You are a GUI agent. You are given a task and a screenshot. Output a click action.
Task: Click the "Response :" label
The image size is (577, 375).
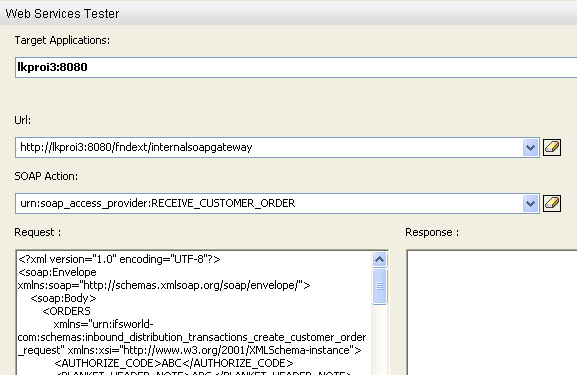click(x=432, y=232)
